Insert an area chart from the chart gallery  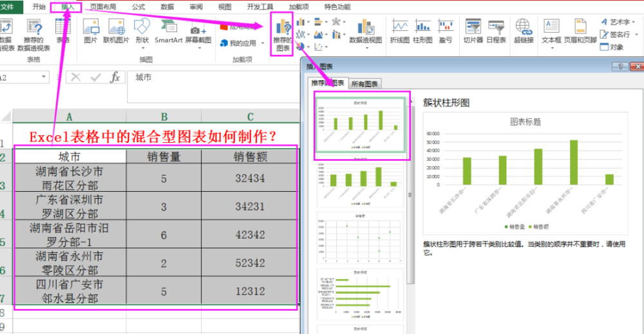click(318, 35)
